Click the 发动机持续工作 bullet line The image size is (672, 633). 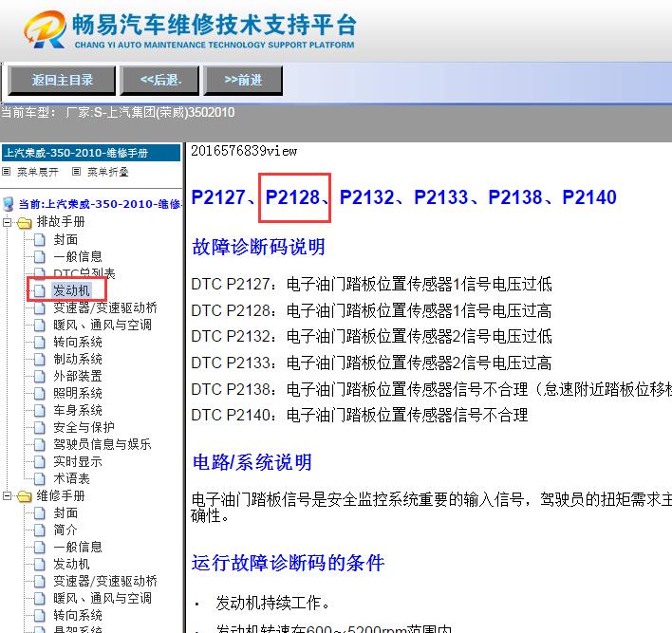point(272,603)
